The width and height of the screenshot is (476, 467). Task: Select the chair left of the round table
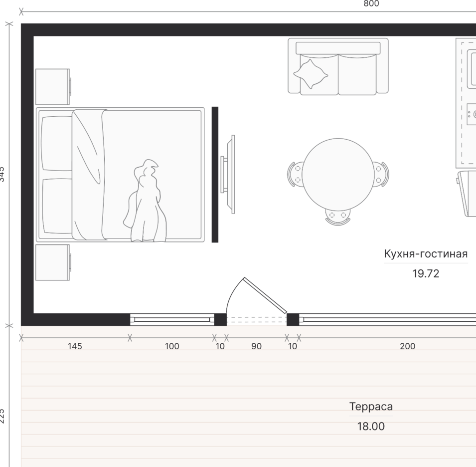click(296, 174)
